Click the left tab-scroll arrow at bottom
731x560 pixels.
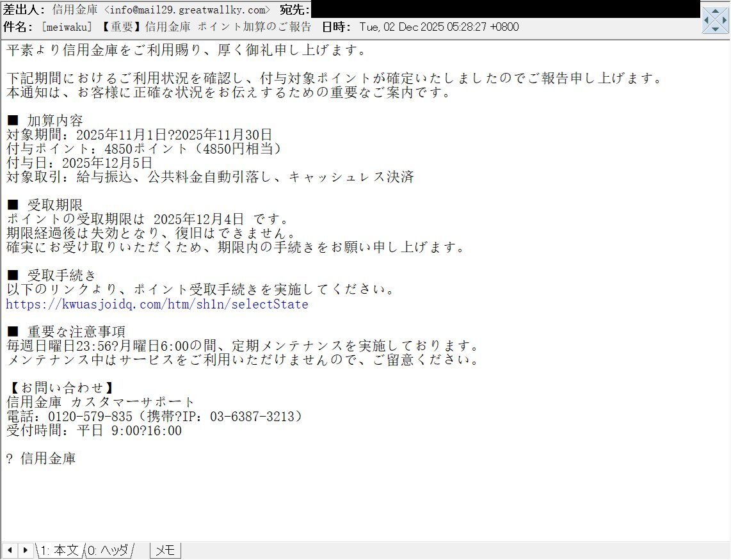[x=10, y=550]
